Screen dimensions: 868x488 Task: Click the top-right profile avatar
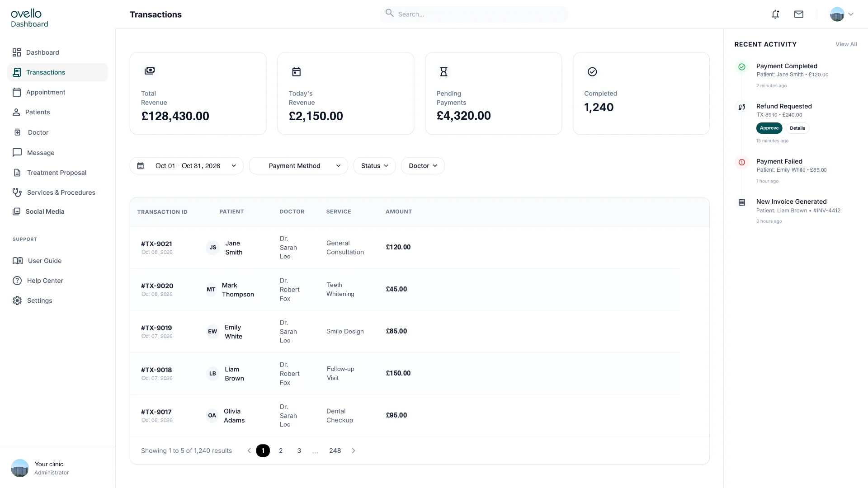point(837,14)
